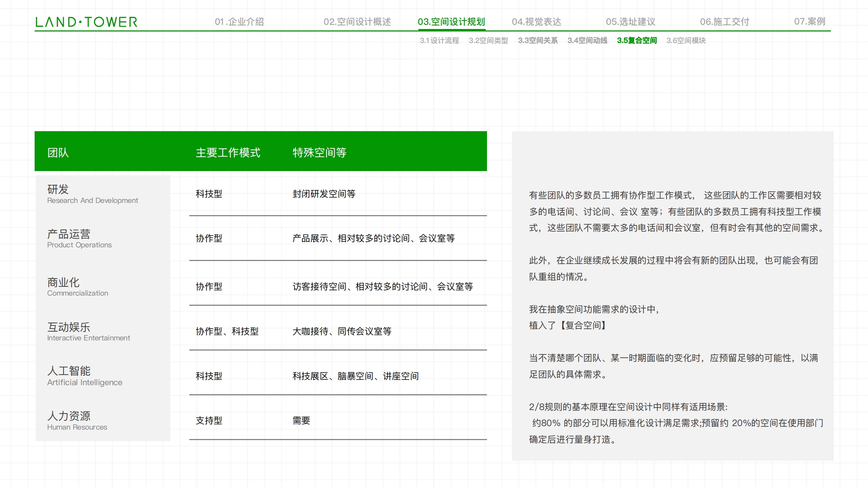Click 协作型 in the 产品运营 row
868x488 pixels.
click(x=209, y=238)
